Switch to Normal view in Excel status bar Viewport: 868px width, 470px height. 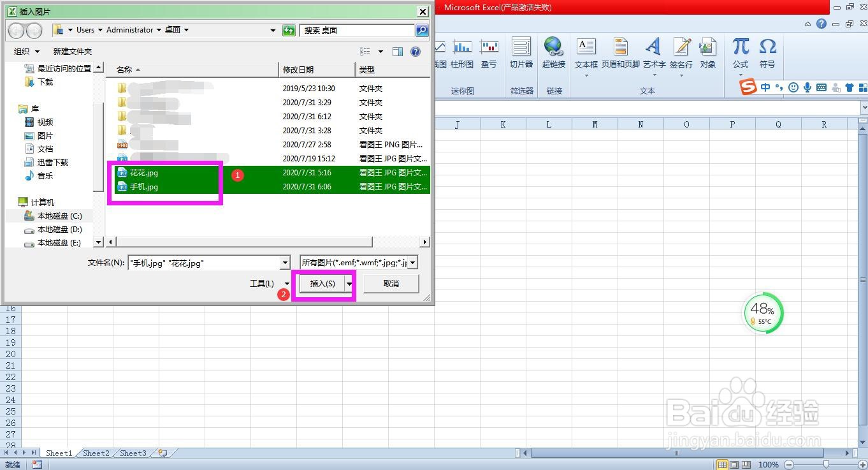(723, 465)
